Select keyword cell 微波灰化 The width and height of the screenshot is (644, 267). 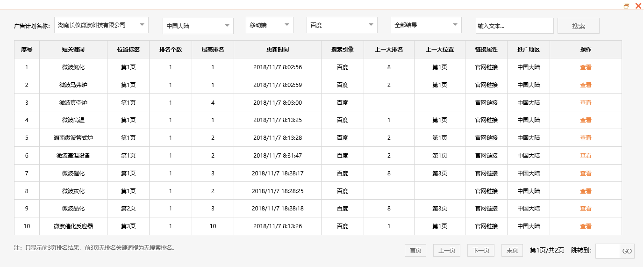pos(73,191)
